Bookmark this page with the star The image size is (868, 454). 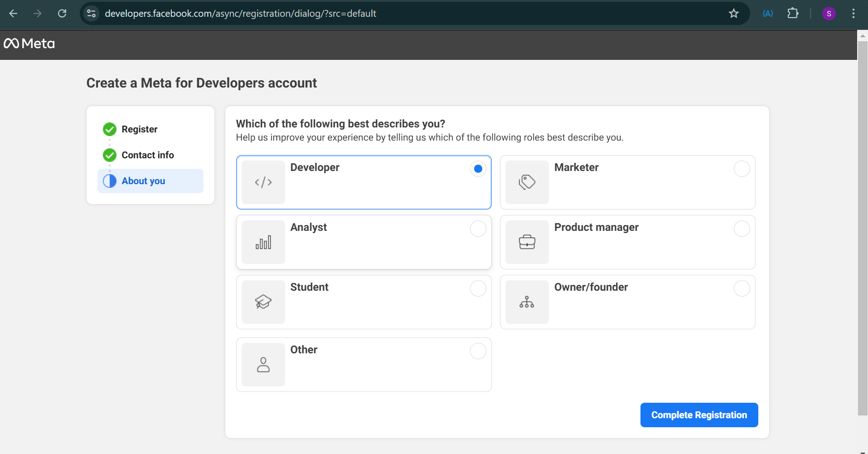733,13
